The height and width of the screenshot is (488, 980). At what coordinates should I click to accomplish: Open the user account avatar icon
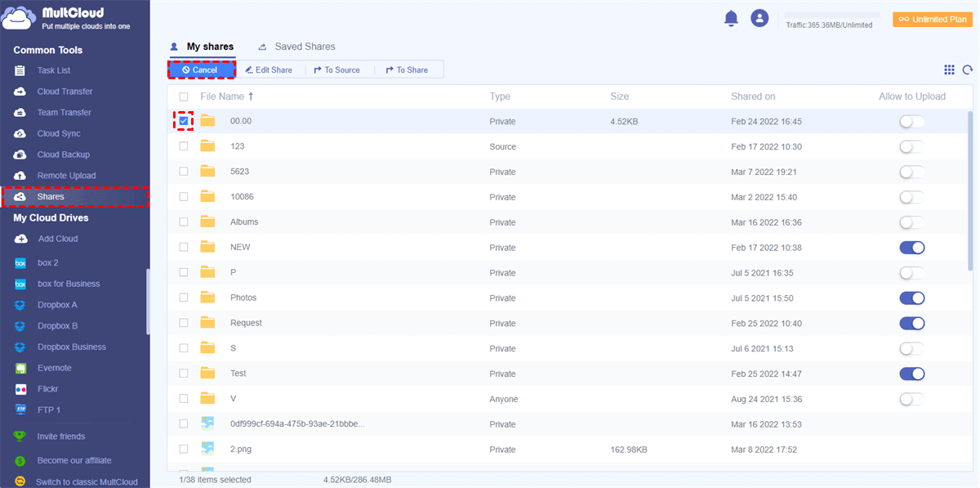pos(760,18)
